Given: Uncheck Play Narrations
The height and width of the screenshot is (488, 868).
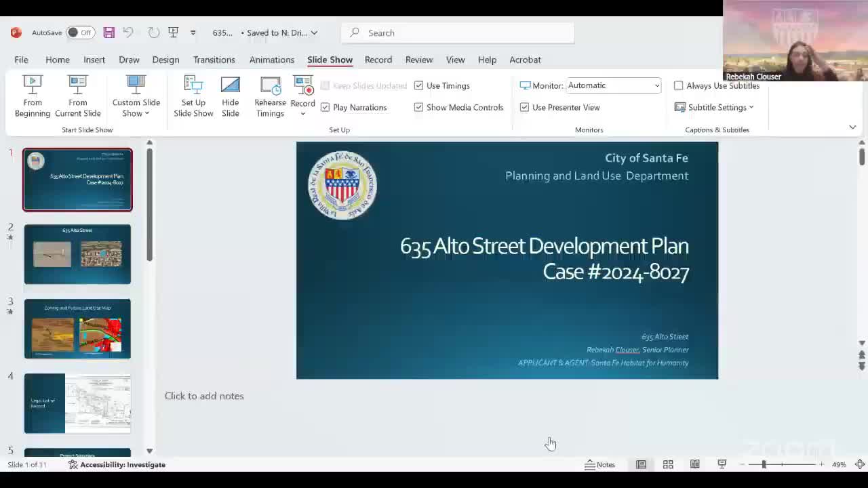Looking at the screenshot, I should pos(325,107).
